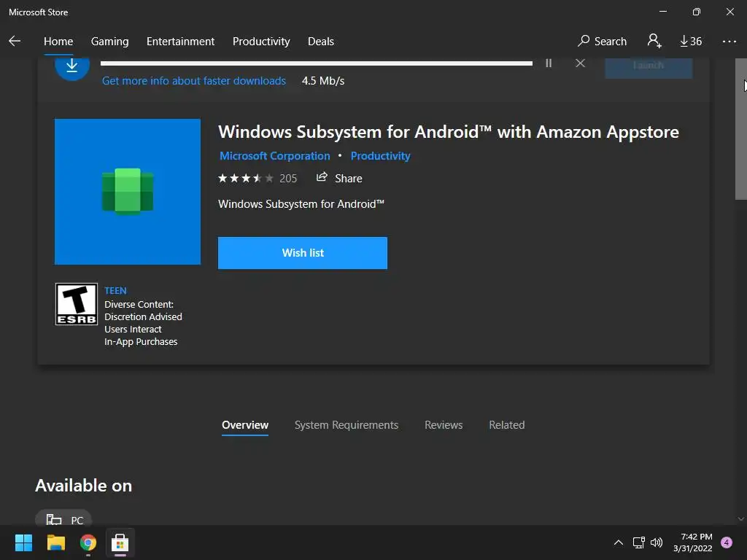The height and width of the screenshot is (560, 747).
Task: Open Google Chrome from taskbar
Action: 88,542
